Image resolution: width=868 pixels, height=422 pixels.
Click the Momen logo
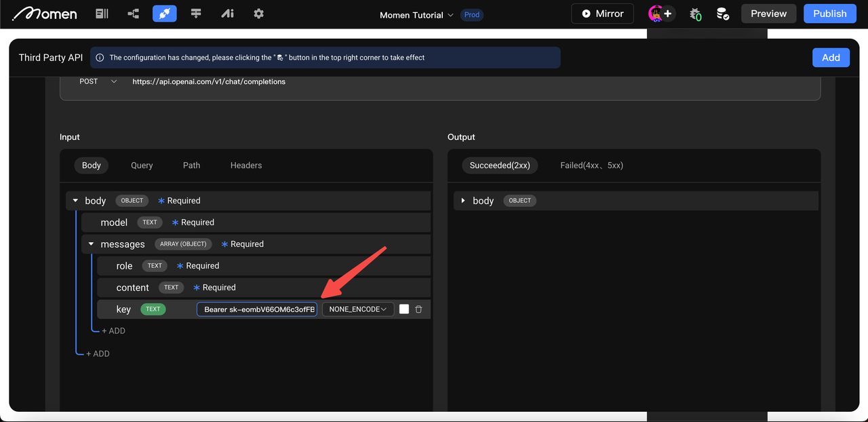coord(45,14)
